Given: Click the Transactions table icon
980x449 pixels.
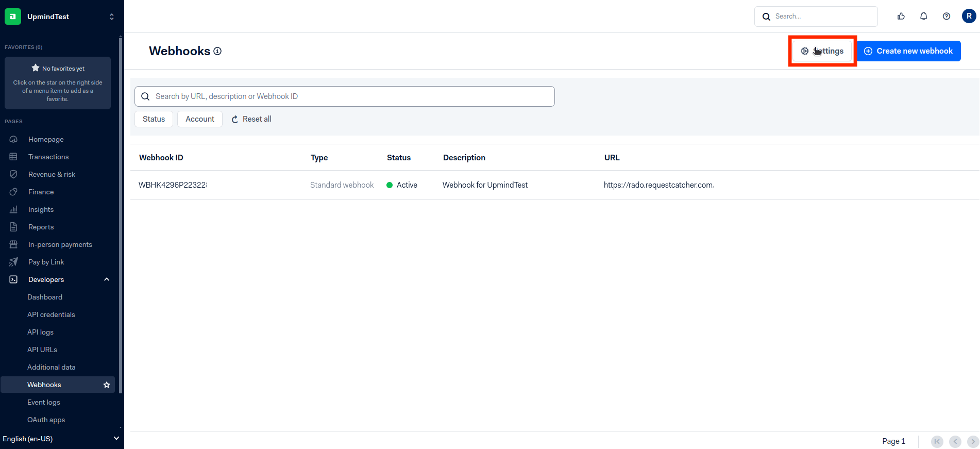Looking at the screenshot, I should pos(13,157).
